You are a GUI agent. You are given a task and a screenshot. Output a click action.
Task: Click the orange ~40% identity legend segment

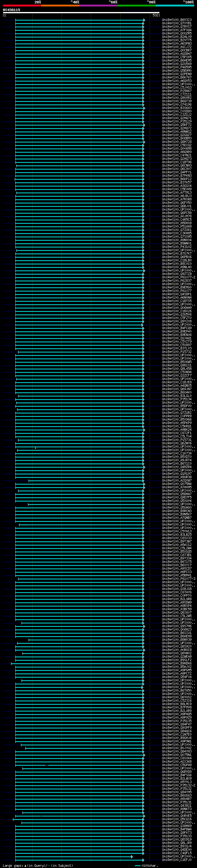click(60, 6)
